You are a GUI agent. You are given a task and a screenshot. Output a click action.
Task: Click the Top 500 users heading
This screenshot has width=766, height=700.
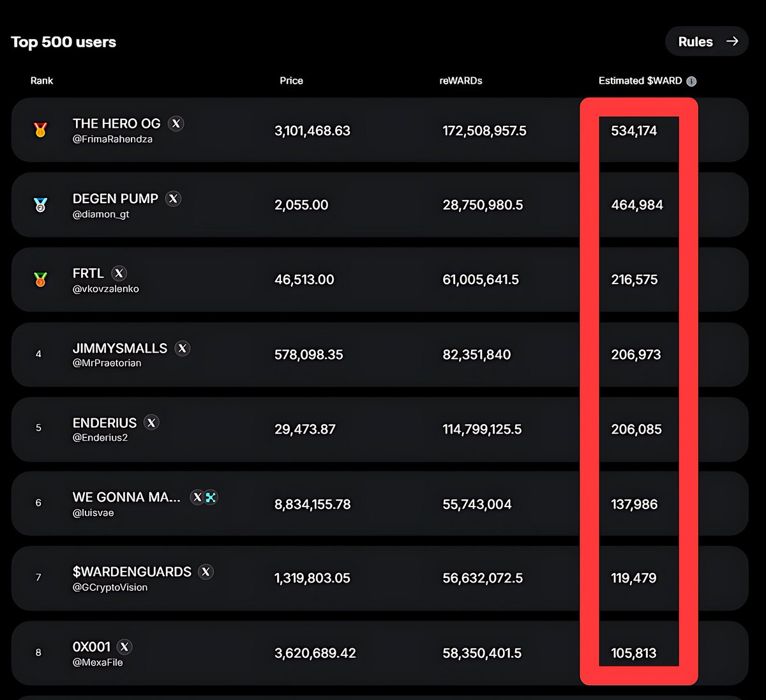pos(64,42)
